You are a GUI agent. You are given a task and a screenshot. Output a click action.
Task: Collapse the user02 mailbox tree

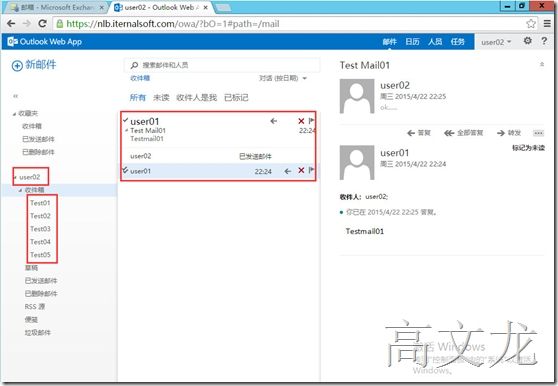tap(15, 177)
